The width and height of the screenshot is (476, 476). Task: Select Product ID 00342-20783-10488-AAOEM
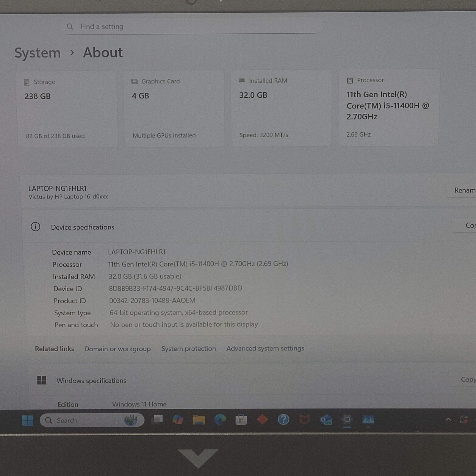tap(152, 300)
